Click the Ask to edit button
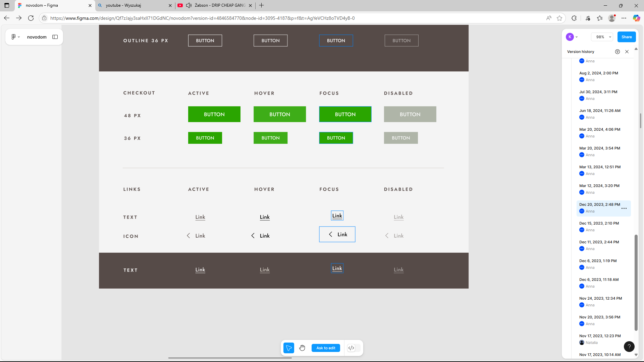The height and width of the screenshot is (362, 644). pos(325,348)
